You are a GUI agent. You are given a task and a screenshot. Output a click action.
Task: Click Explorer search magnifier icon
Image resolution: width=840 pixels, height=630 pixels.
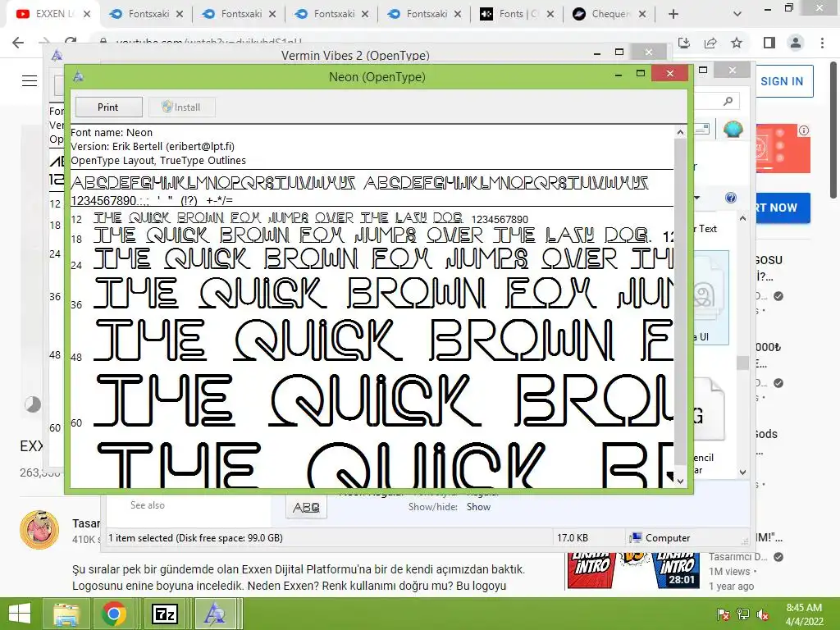tap(728, 101)
